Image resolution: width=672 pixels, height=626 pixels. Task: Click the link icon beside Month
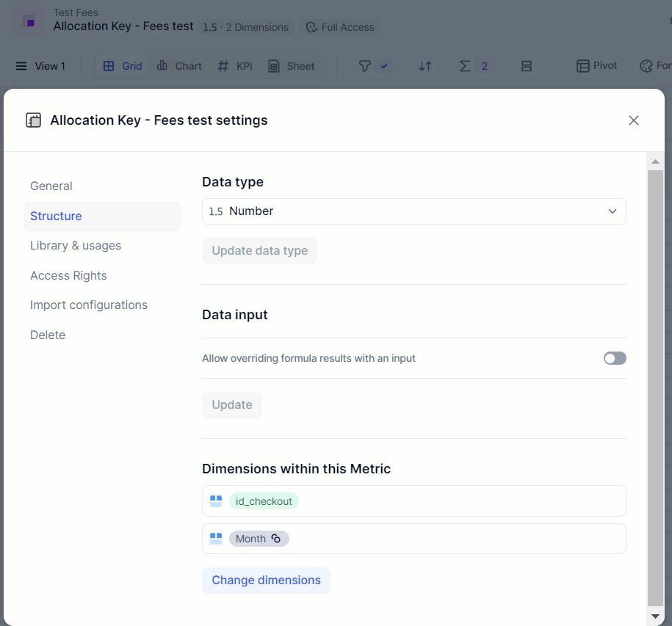pos(276,539)
